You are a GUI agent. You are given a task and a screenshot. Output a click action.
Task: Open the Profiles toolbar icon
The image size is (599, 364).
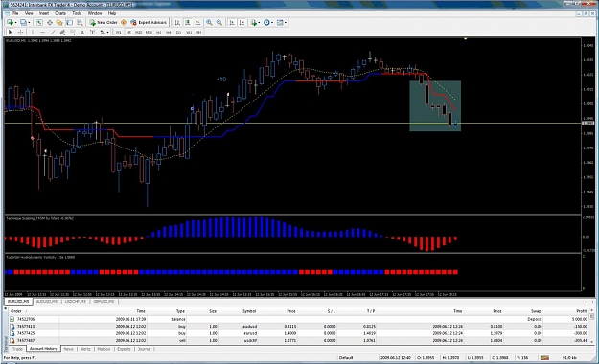coord(23,23)
